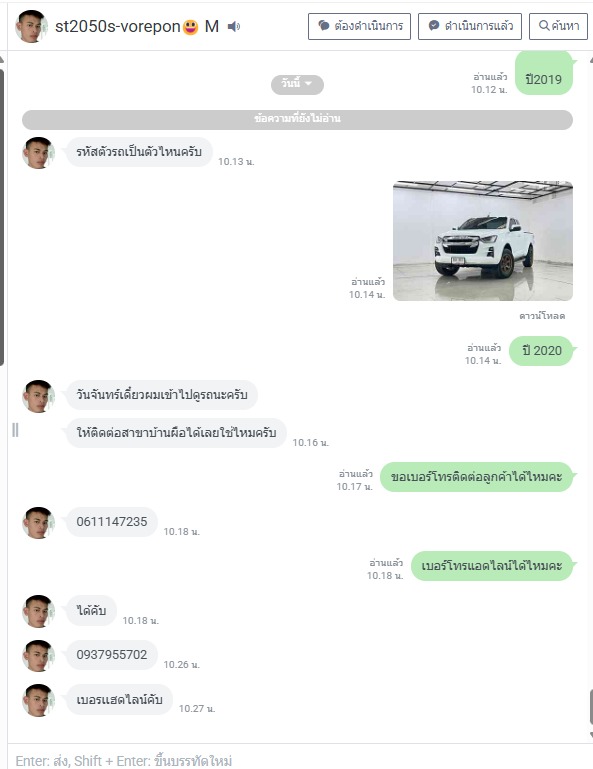
Task: Click the chat scrollbar thumb on right
Action: [x=591, y=707]
